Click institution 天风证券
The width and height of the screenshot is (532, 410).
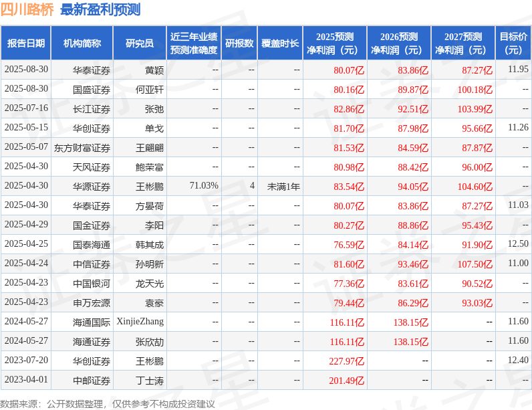92,167
